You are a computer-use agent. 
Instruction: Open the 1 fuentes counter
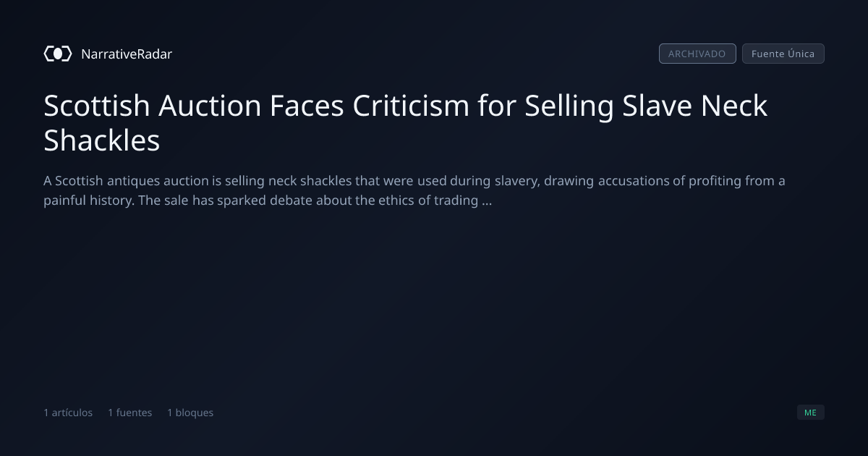(130, 413)
